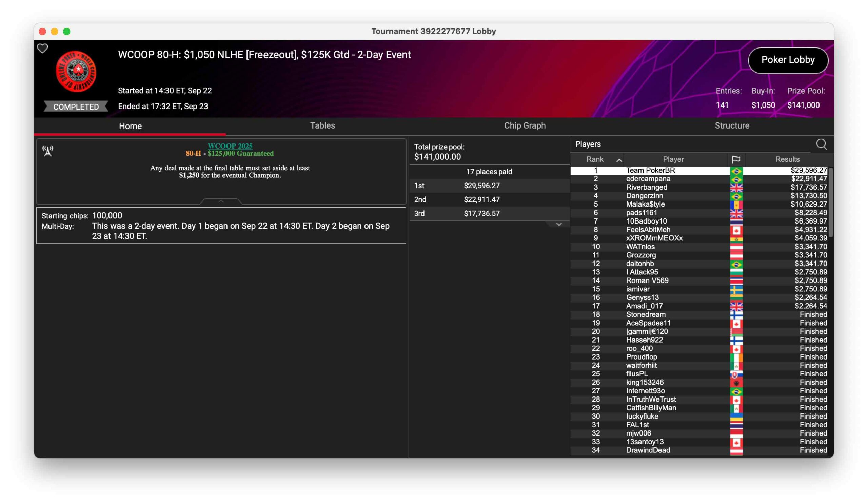Viewport: 868px width, 503px height.
Task: Switch to the Tables tab
Action: tap(322, 126)
